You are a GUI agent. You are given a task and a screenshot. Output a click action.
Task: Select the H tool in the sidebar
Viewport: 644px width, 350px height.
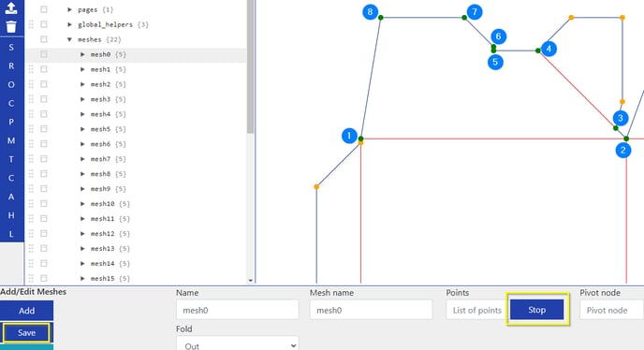11,215
